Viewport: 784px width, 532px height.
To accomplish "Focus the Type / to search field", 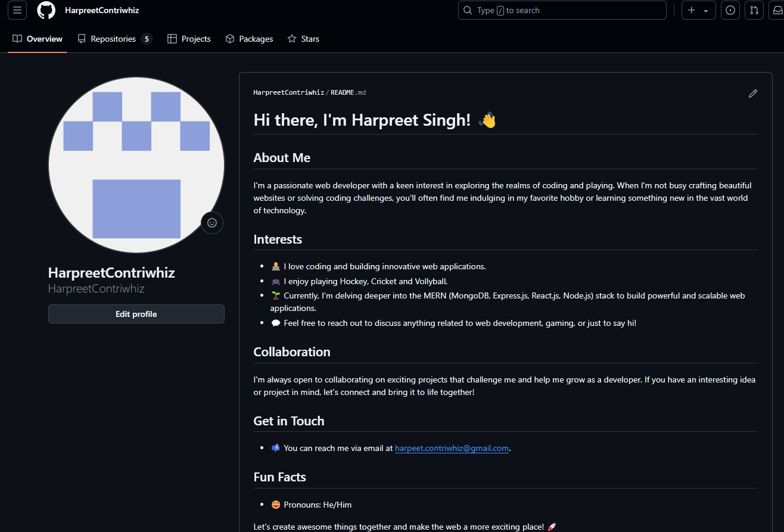I will coord(562,10).
